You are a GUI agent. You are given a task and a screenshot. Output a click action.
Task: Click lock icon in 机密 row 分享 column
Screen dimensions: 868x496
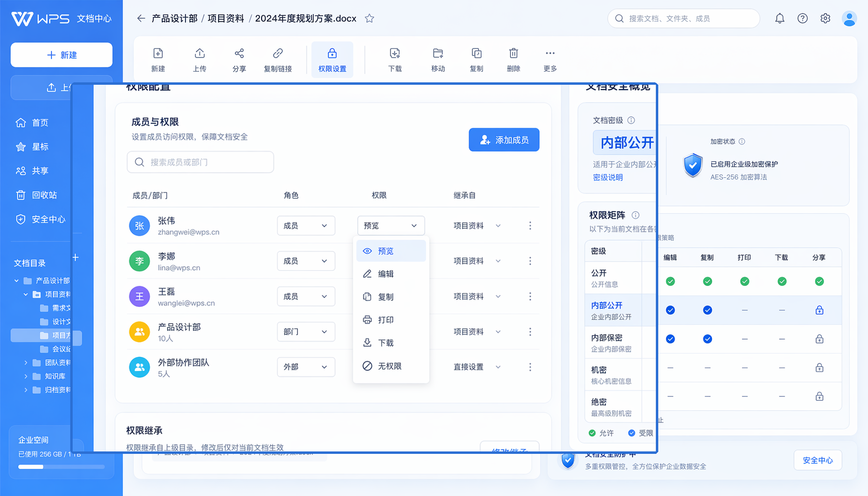click(x=819, y=368)
